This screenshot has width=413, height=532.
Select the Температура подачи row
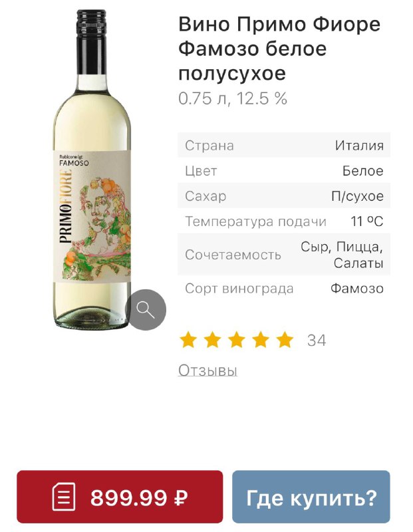pyautogui.click(x=285, y=221)
